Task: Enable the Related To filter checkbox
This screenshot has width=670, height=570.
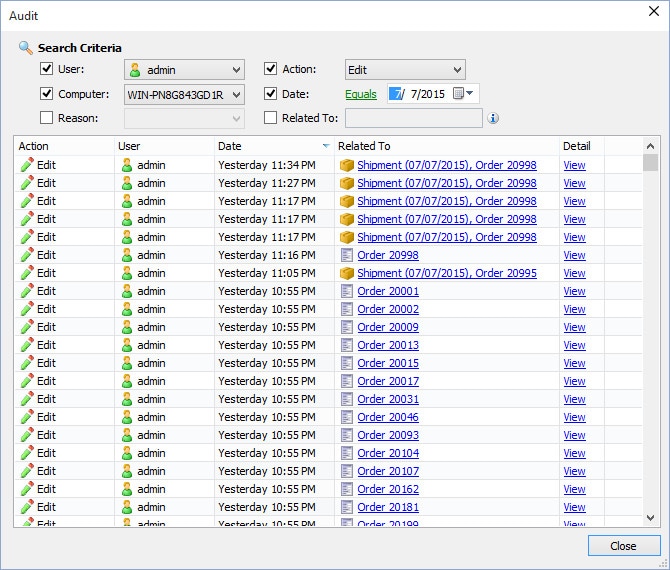Action: [x=270, y=118]
